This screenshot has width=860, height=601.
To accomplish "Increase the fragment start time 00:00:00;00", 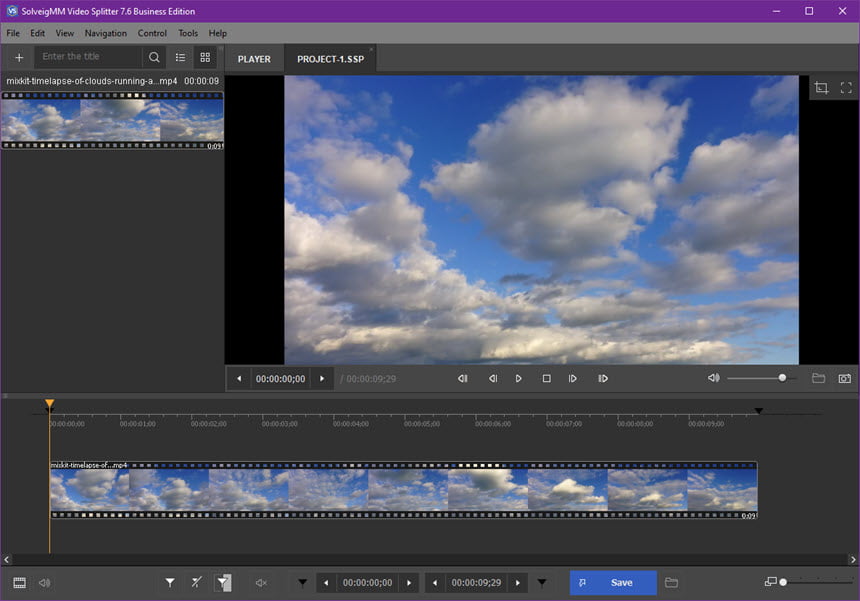I will [409, 583].
